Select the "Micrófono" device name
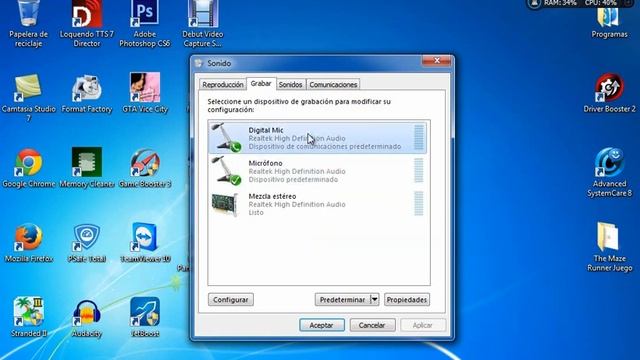 [265, 163]
